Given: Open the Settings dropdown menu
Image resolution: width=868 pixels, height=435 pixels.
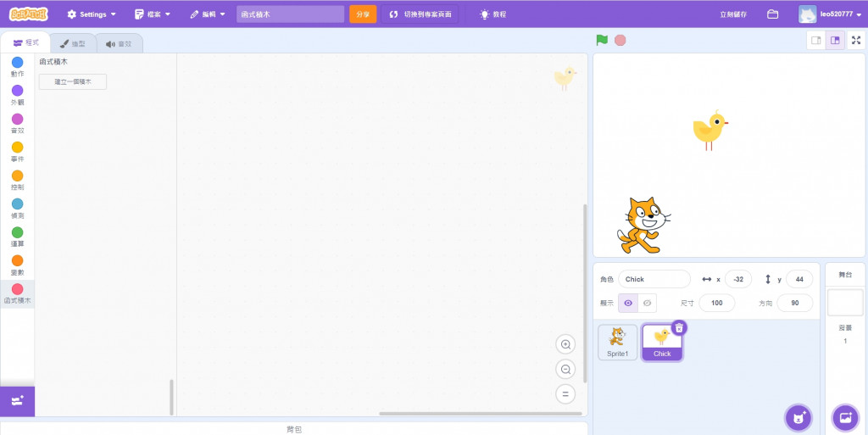Looking at the screenshot, I should tap(92, 14).
